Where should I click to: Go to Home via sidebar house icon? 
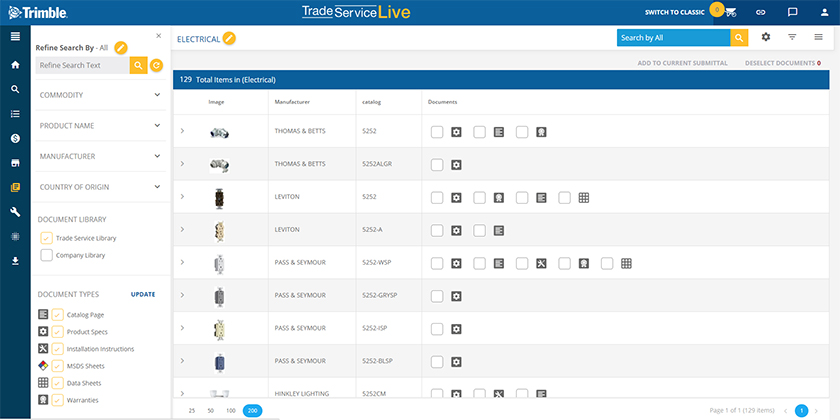15,65
